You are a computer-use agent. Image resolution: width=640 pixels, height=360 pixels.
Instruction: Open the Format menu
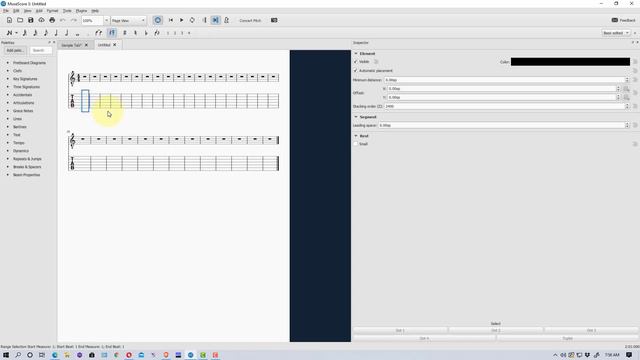click(x=52, y=11)
